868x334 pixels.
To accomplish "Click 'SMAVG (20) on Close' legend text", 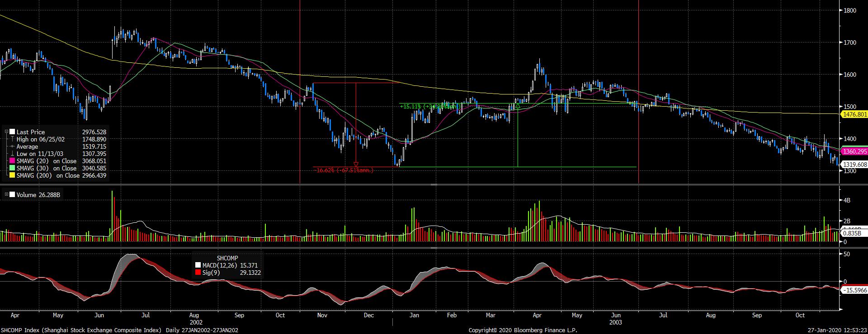I will point(47,161).
